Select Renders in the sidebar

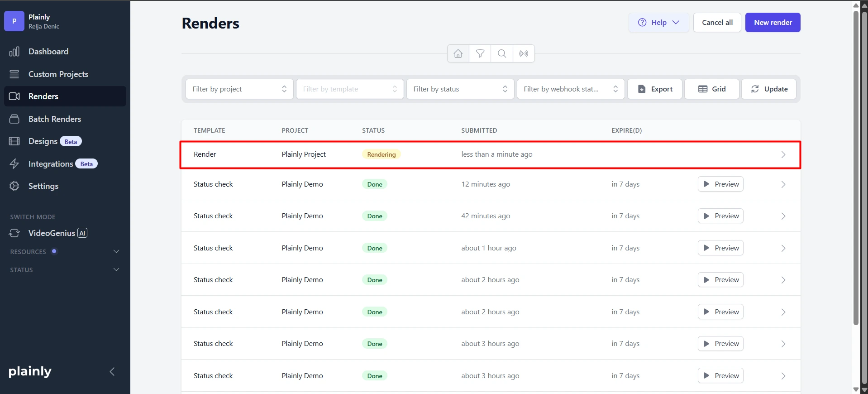point(65,96)
